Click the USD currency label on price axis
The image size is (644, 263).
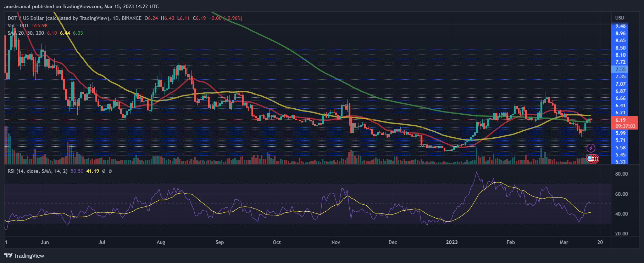[x=620, y=18]
